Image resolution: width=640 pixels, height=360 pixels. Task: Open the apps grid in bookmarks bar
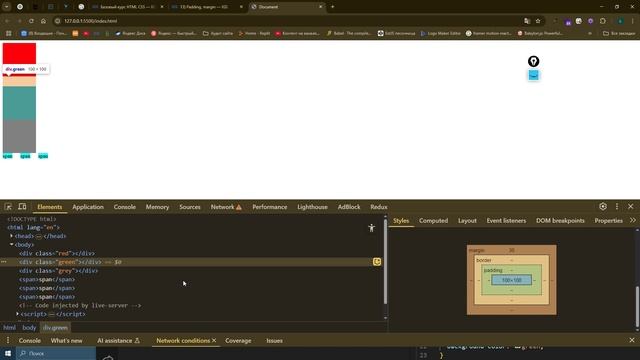coord(9,33)
